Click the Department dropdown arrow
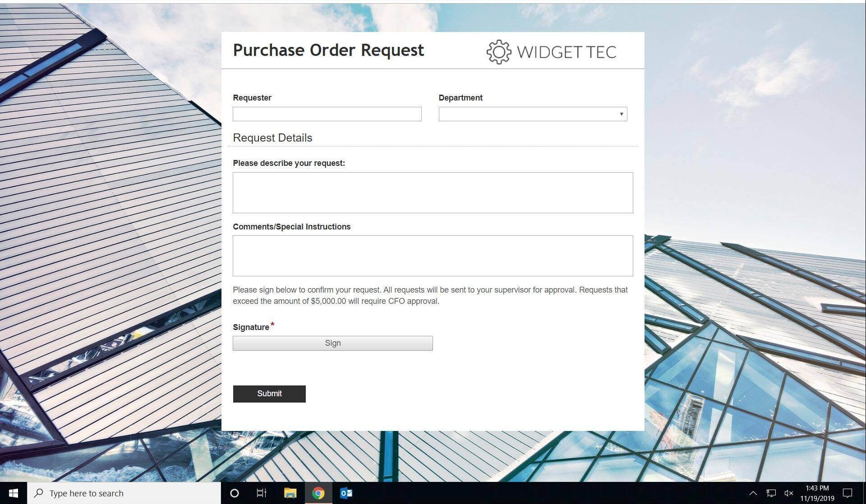The image size is (866, 504). point(621,114)
